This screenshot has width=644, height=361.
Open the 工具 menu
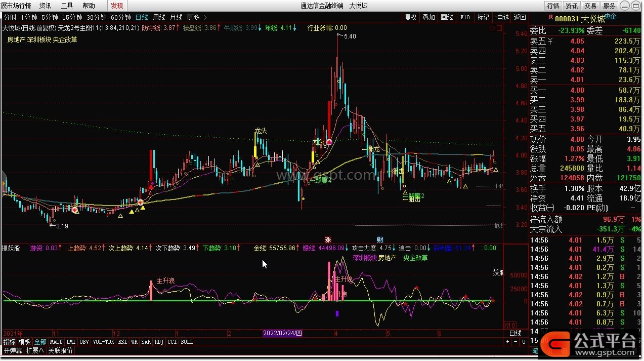pos(67,6)
